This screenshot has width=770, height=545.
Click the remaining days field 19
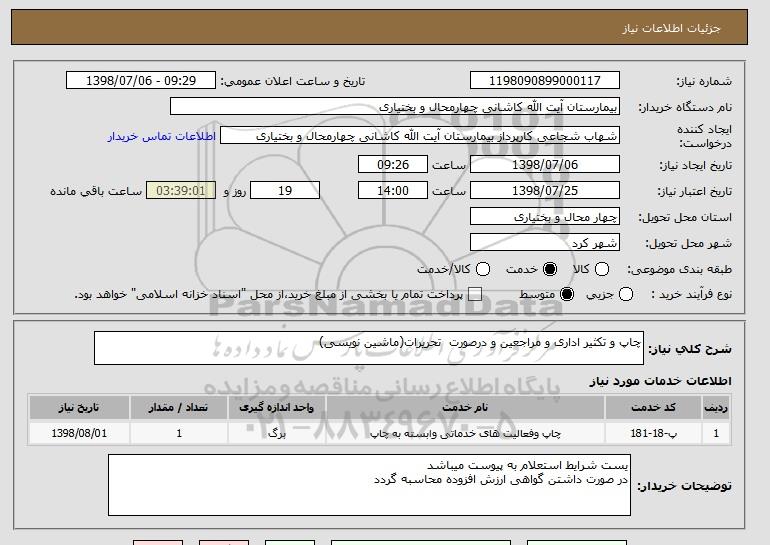[x=285, y=191]
